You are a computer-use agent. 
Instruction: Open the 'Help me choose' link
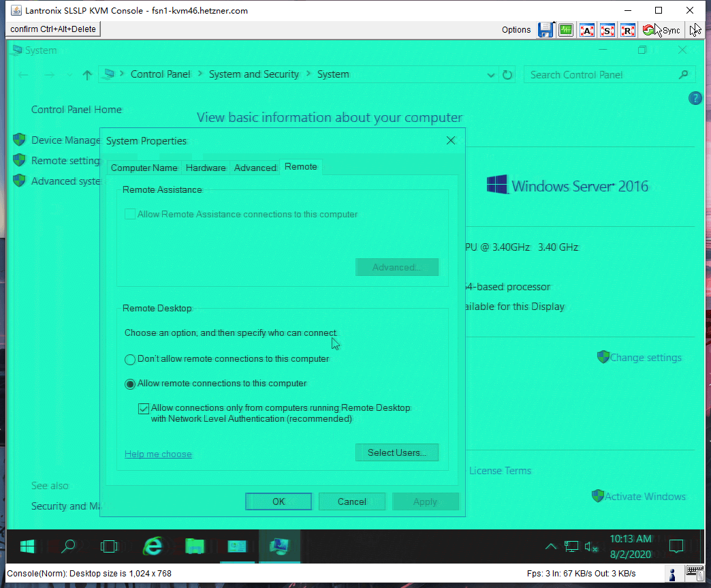click(x=158, y=454)
